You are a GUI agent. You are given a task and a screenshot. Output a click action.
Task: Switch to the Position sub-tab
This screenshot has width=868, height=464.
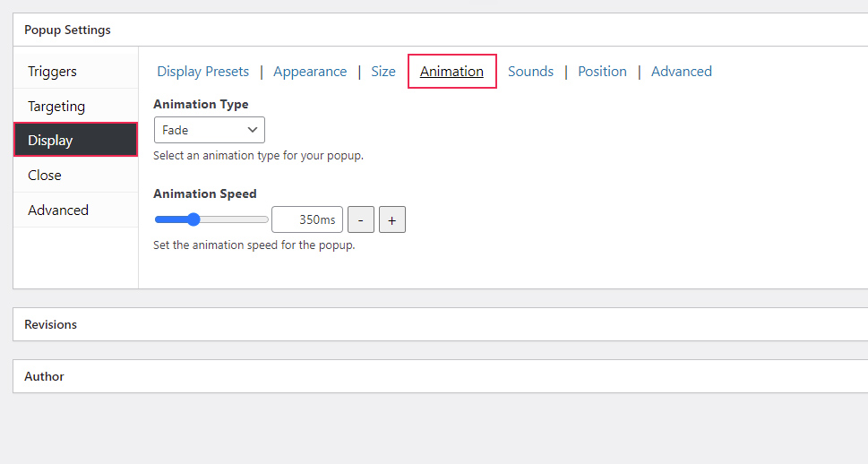coord(602,72)
